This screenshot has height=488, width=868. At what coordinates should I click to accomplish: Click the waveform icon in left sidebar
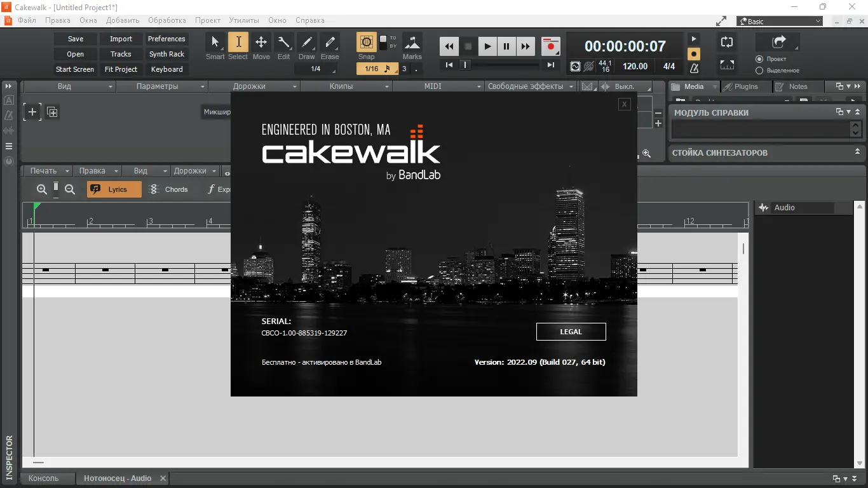pyautogui.click(x=9, y=131)
